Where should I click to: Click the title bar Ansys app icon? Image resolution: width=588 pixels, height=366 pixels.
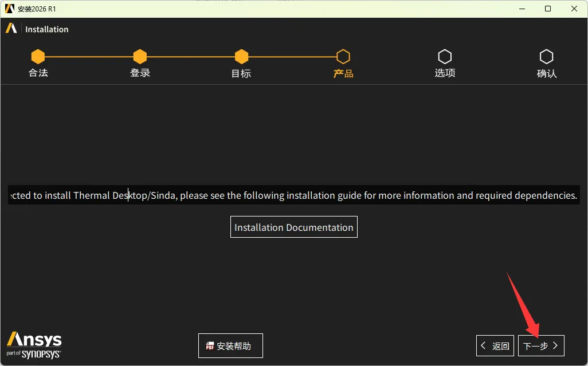coord(9,9)
